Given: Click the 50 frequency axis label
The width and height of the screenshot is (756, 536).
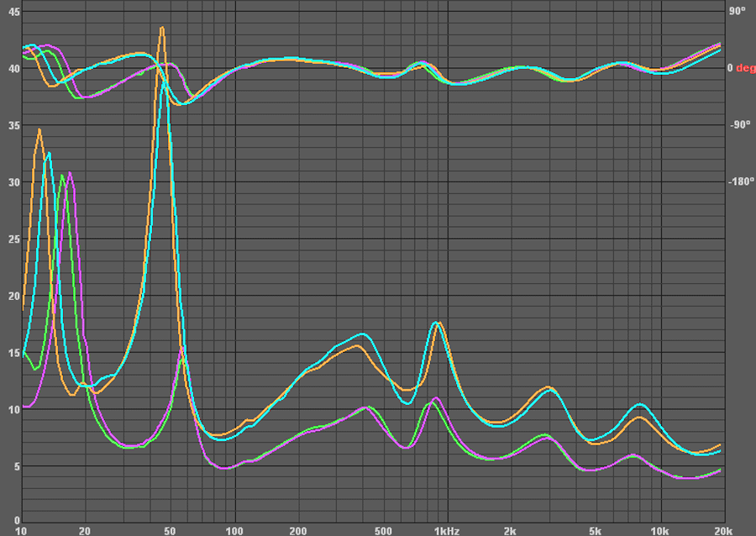Looking at the screenshot, I should (x=170, y=531).
